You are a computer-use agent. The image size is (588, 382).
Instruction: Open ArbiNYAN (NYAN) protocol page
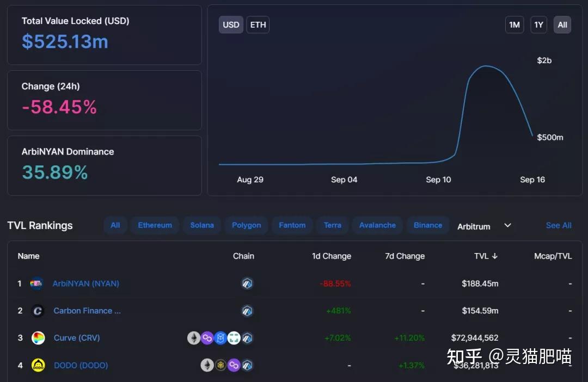[86, 284]
